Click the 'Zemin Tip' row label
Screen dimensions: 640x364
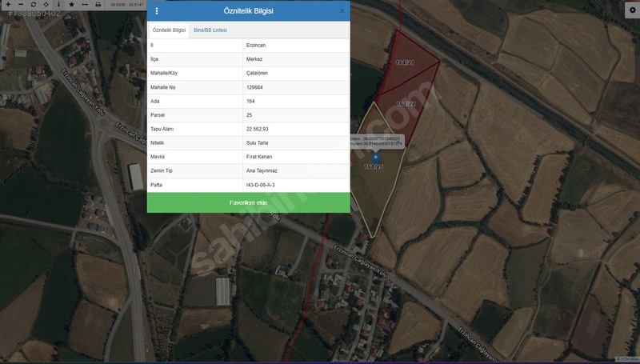[162, 170]
